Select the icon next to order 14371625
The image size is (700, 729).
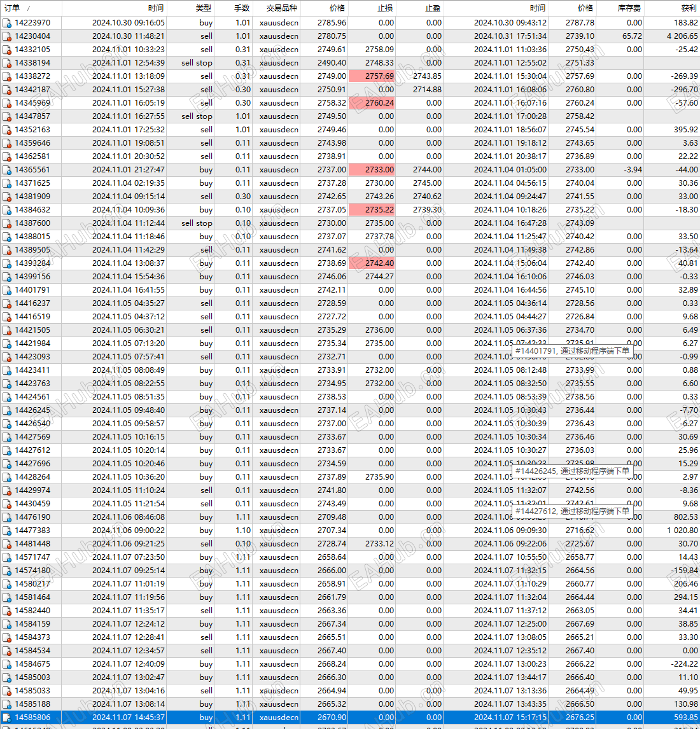click(x=6, y=183)
